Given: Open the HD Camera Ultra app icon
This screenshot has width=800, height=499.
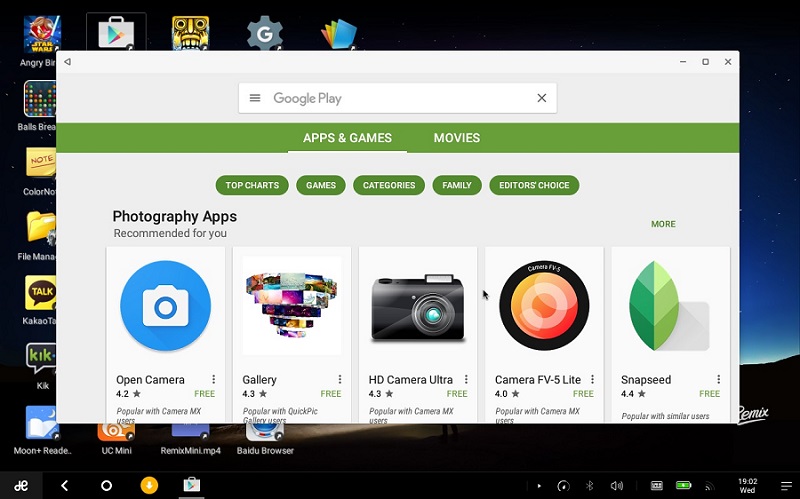Looking at the screenshot, I should [418, 308].
